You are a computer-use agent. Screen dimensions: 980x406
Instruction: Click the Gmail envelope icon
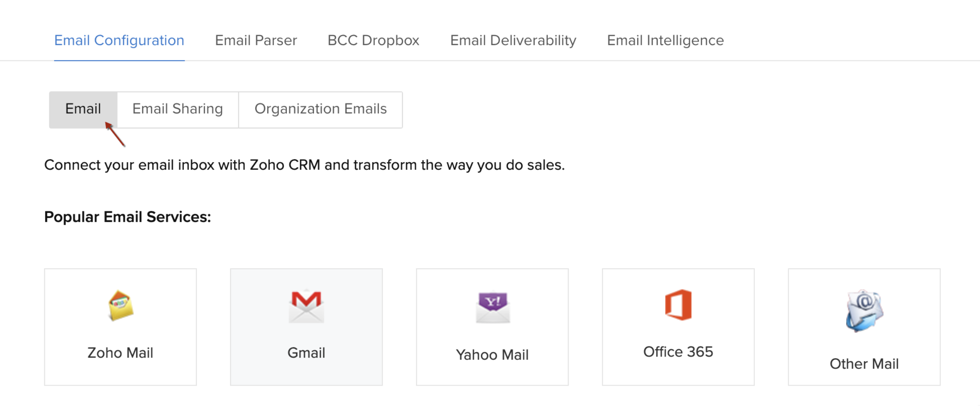306,306
